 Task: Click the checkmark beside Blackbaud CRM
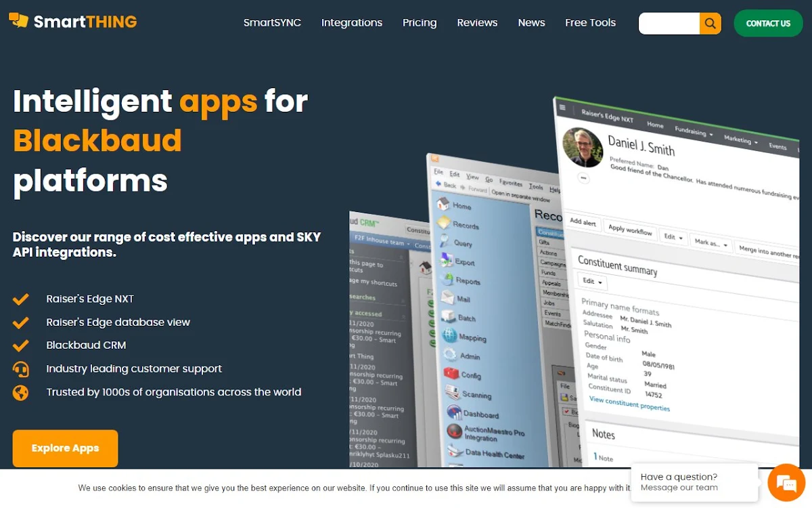(x=20, y=345)
